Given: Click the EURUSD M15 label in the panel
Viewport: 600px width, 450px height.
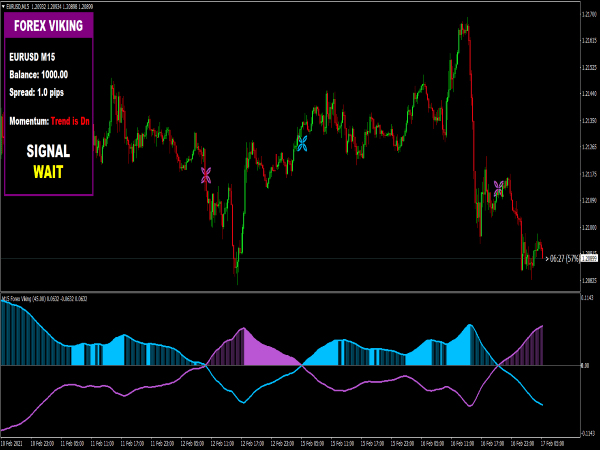Looking at the screenshot, I should pyautogui.click(x=32, y=57).
